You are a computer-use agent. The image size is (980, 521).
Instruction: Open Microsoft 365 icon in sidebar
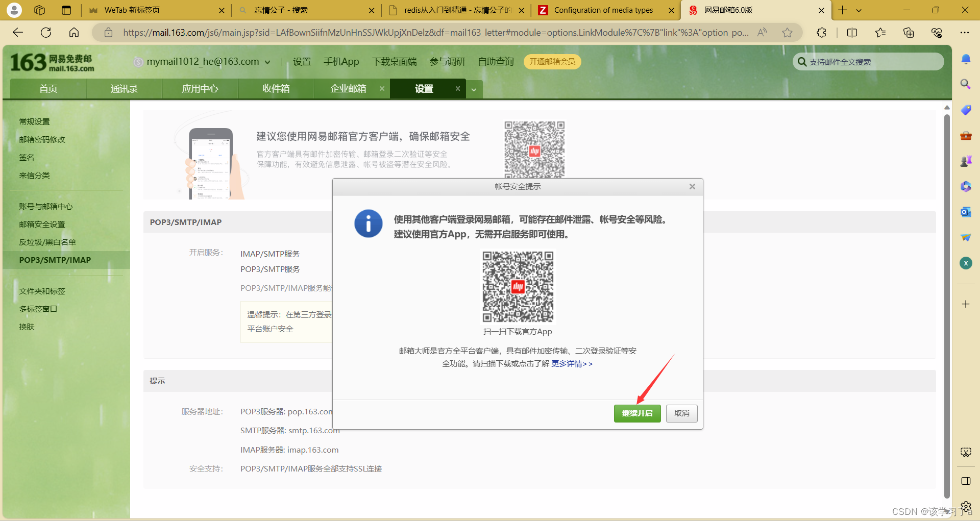pyautogui.click(x=966, y=186)
